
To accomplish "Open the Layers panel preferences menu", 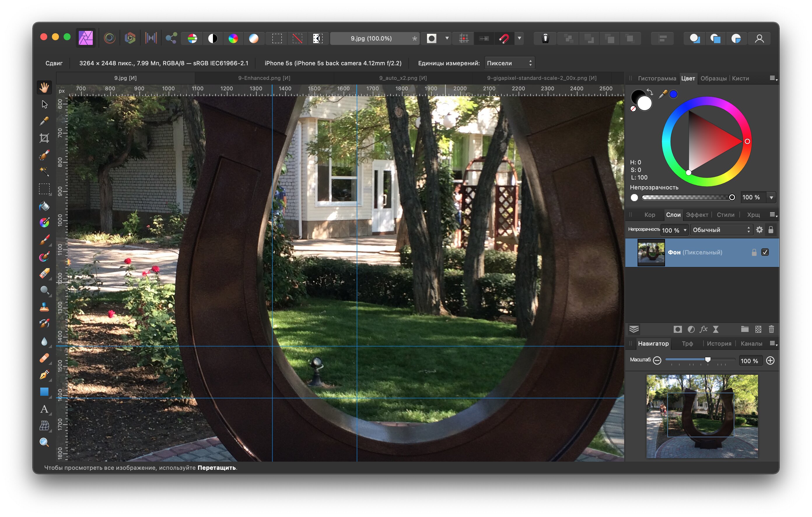I will (773, 215).
